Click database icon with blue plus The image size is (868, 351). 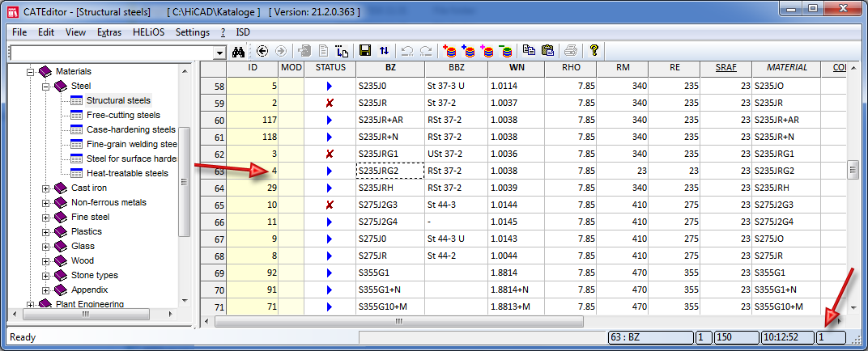tap(468, 52)
